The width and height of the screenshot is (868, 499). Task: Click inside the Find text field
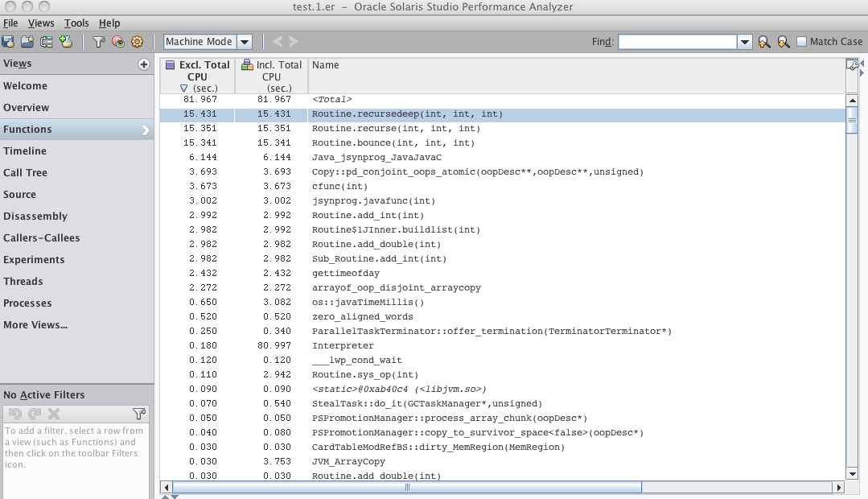(677, 42)
